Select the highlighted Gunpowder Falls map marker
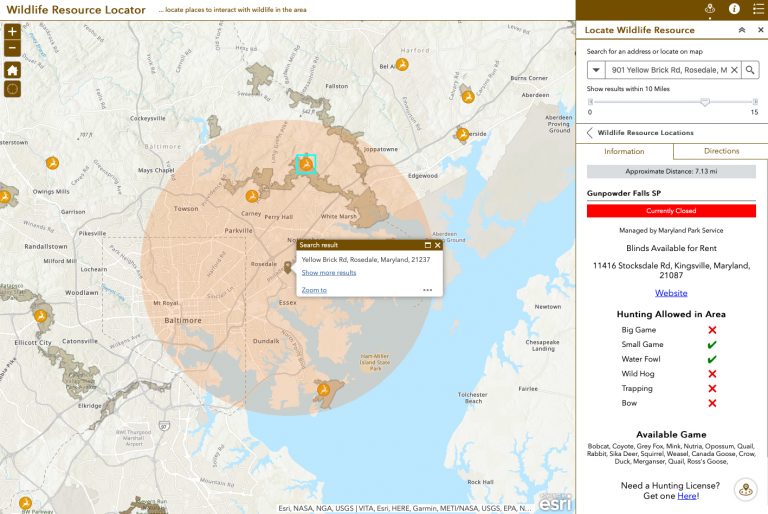Screen dimensions: 768x514 click(306, 164)
